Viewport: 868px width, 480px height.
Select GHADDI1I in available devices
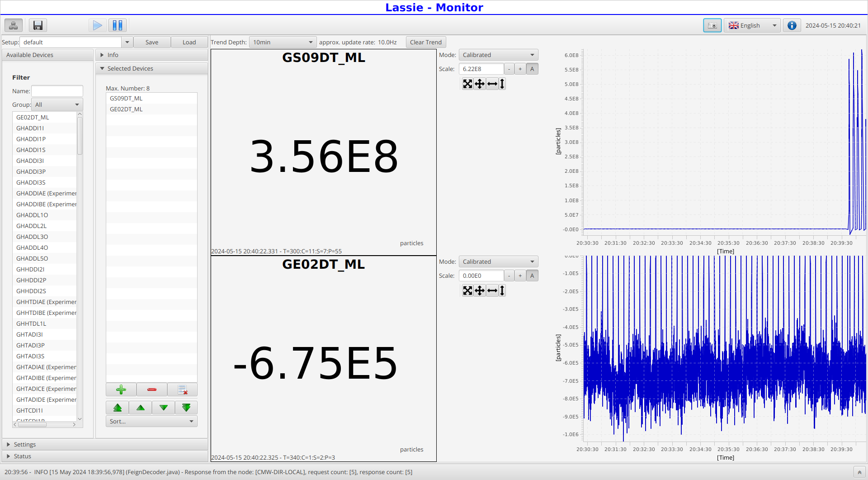[x=45, y=128]
